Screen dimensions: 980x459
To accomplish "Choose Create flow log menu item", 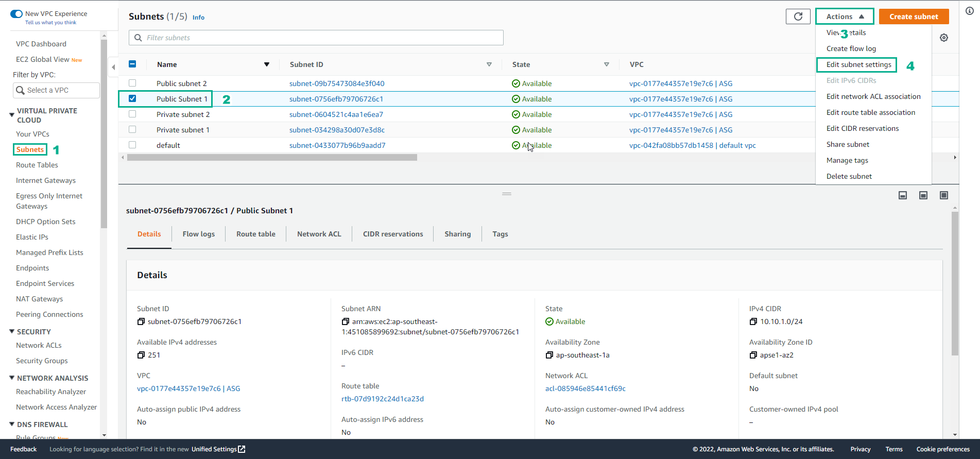I will (x=851, y=48).
